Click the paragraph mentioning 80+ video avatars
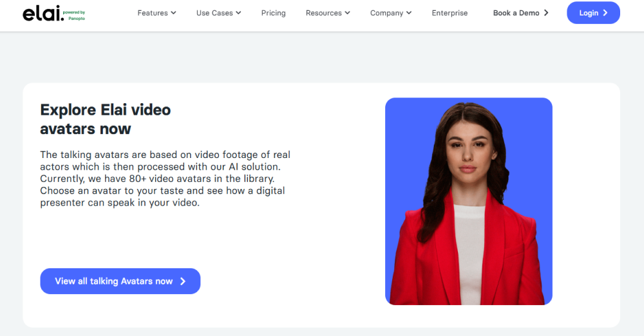Screen dimensions: 644x336 coord(165,179)
